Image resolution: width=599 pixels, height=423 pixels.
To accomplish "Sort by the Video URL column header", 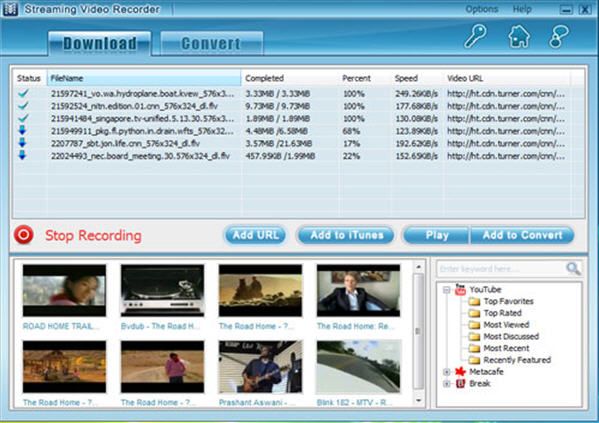I will pyautogui.click(x=507, y=78).
